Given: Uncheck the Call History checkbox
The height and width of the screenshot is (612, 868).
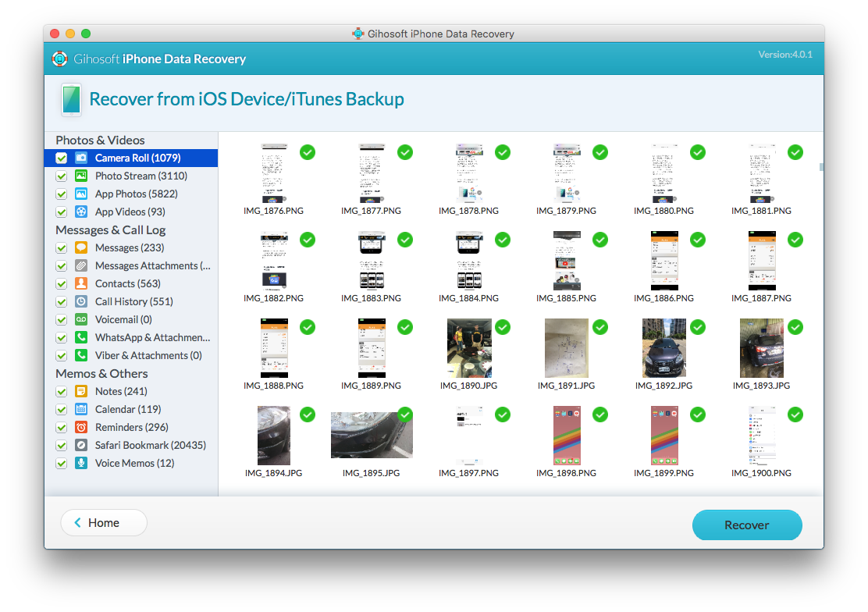Looking at the screenshot, I should click(62, 302).
